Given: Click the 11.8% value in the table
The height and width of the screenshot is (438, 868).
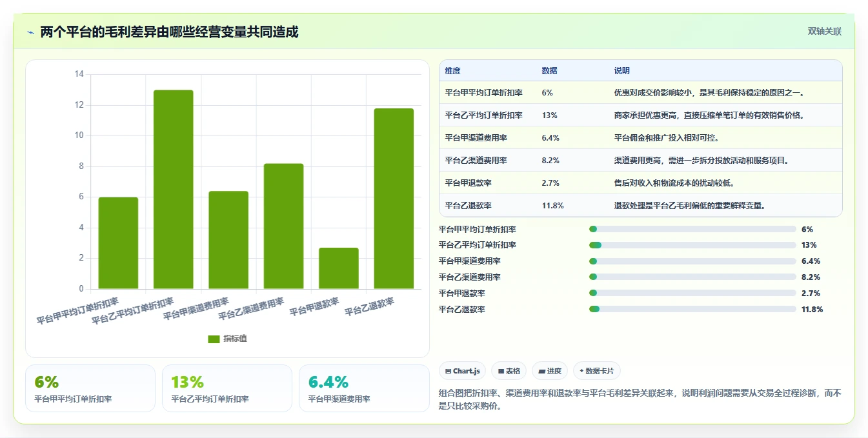Looking at the screenshot, I should pos(553,206).
